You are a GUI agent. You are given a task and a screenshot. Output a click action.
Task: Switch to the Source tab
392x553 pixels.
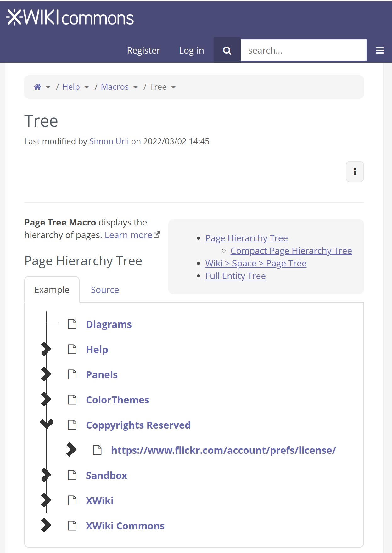tap(105, 290)
